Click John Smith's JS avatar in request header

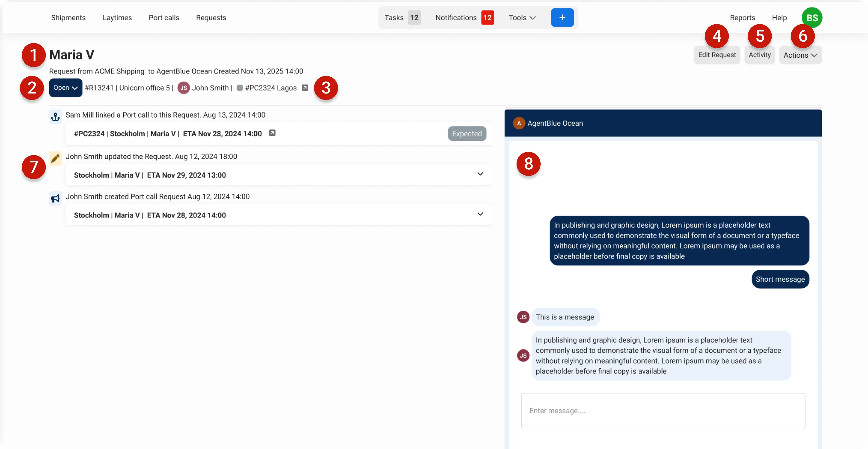pos(183,88)
